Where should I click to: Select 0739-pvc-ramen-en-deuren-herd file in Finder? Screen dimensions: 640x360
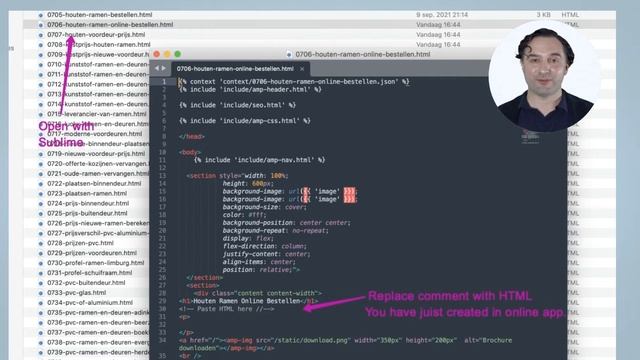point(98,352)
